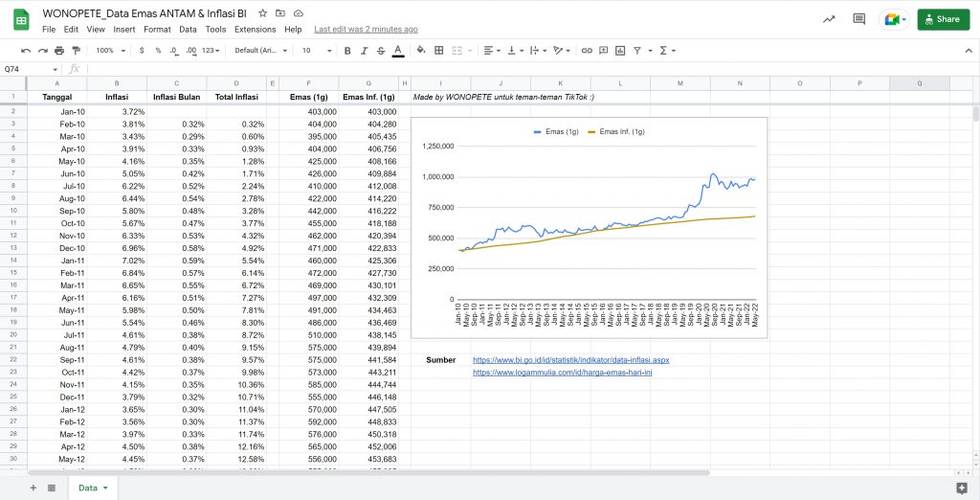The width and height of the screenshot is (980, 500).
Task: Click the Insert link icon
Action: (588, 51)
